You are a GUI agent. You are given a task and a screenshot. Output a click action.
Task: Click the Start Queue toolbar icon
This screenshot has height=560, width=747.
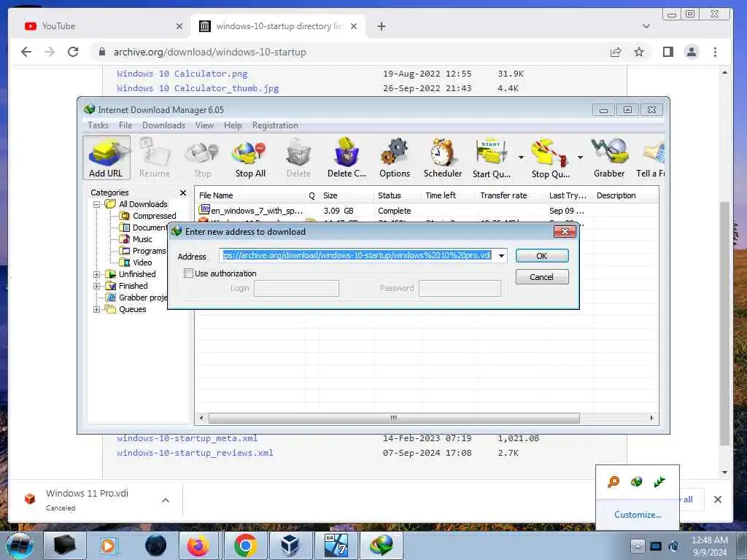coord(492,157)
